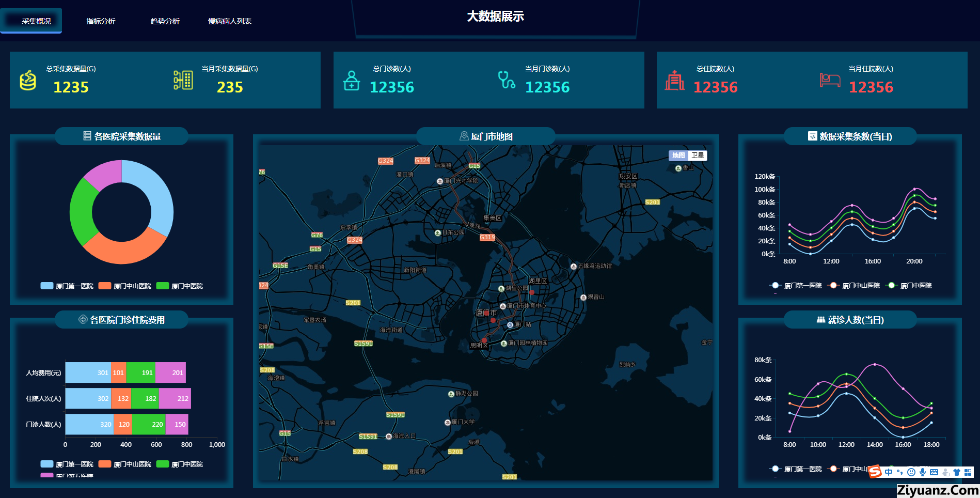The image size is (980, 498).
Task: Click the monthly collected data server icon
Action: point(183,80)
